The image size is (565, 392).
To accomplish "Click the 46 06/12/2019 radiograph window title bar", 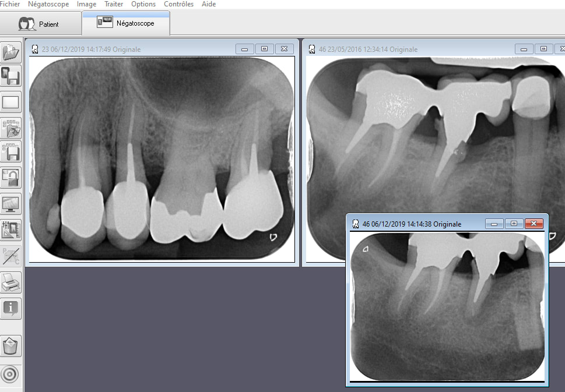I will pyautogui.click(x=420, y=224).
